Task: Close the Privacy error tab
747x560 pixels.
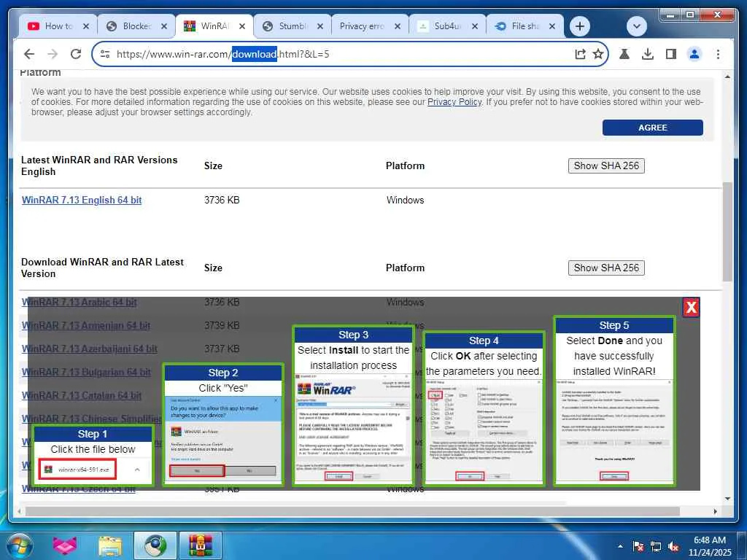Action: click(x=398, y=26)
